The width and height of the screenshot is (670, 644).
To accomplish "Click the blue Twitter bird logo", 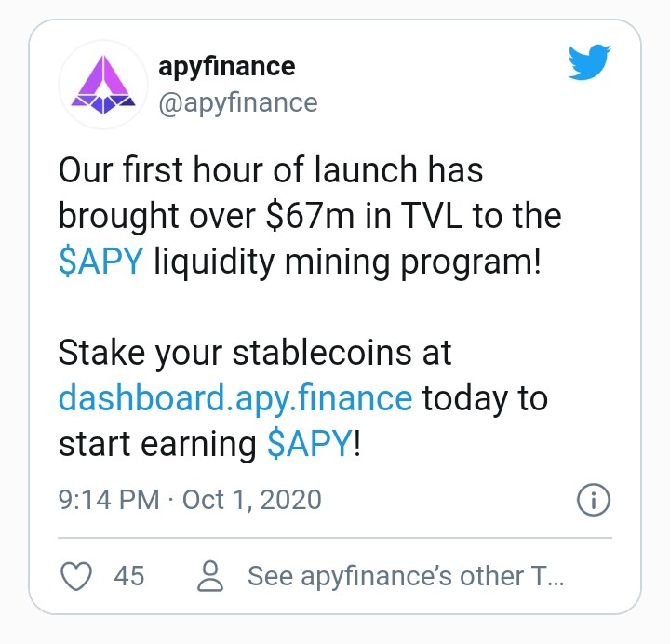I will (589, 62).
